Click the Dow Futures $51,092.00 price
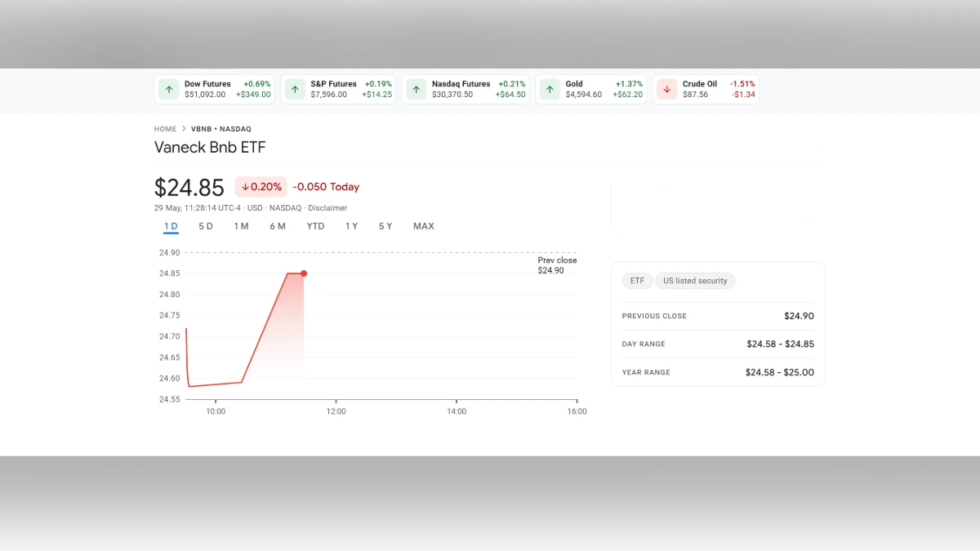This screenshot has height=551, width=980. click(x=205, y=95)
